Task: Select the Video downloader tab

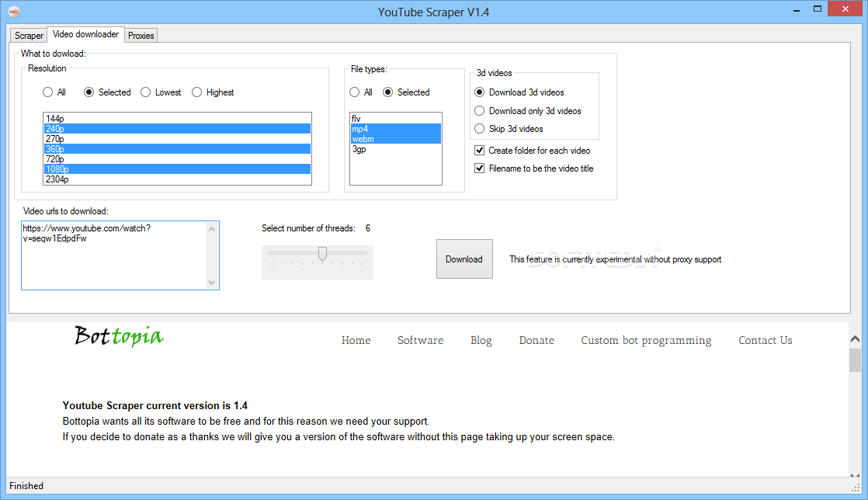Action: [85, 34]
